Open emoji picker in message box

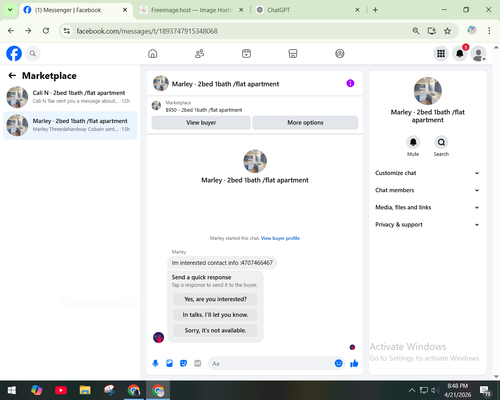(338, 363)
